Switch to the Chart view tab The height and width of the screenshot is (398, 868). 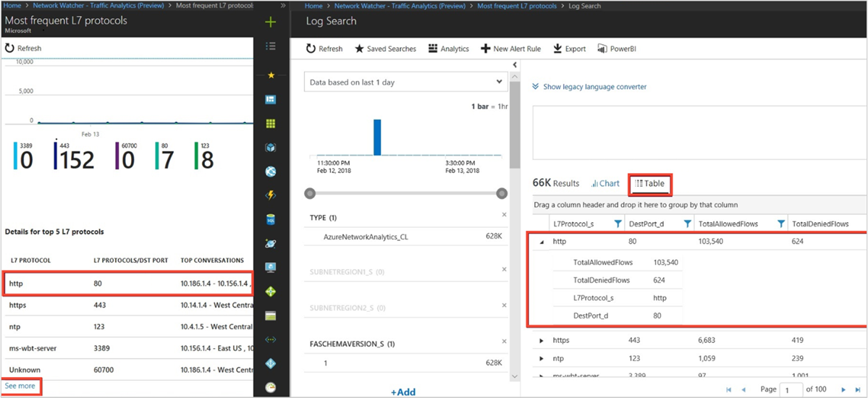(606, 184)
